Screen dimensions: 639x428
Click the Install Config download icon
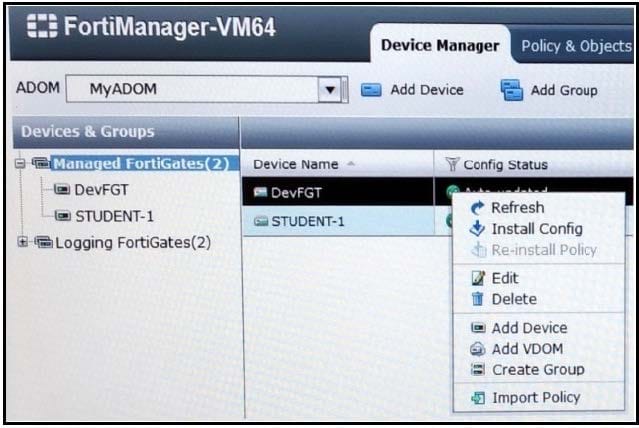477,229
